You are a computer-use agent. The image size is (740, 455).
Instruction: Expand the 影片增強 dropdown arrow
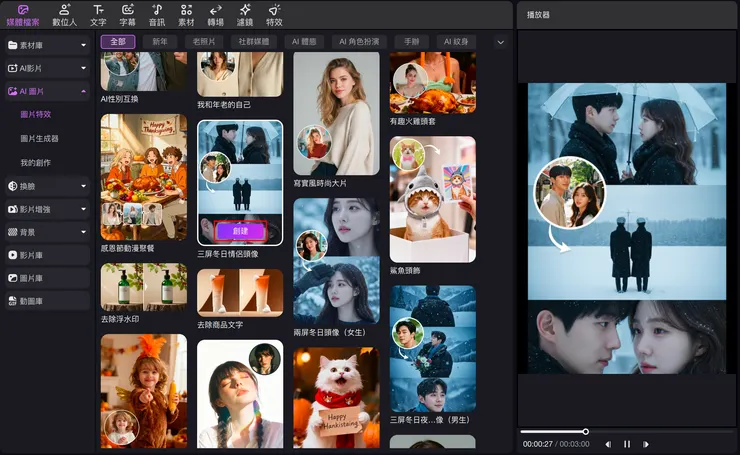click(84, 209)
